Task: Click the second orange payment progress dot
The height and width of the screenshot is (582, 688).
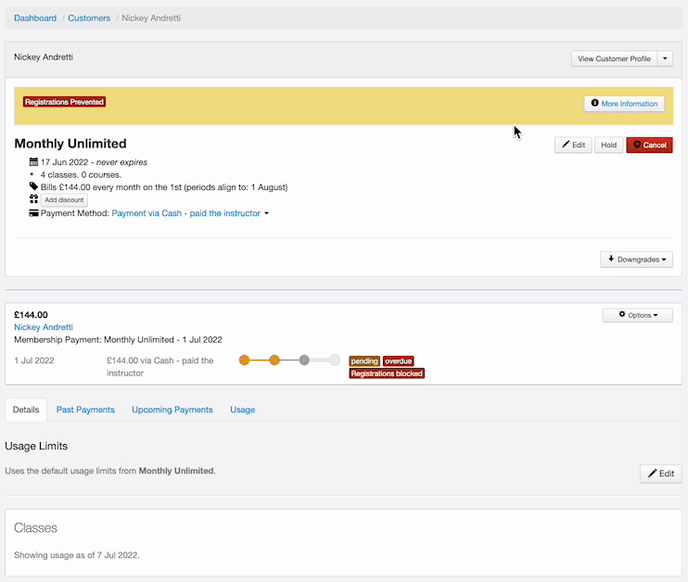Action: tap(274, 360)
